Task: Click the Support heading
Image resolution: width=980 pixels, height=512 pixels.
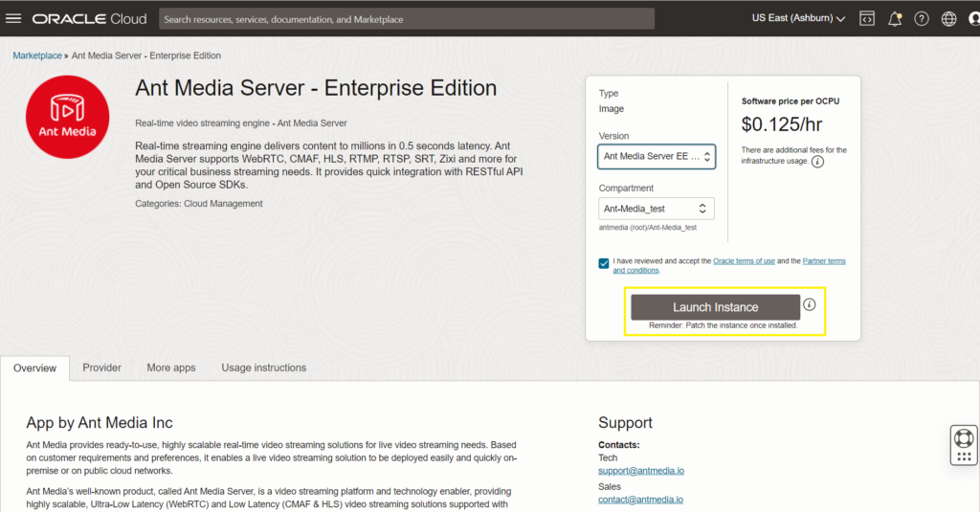Action: [x=625, y=423]
